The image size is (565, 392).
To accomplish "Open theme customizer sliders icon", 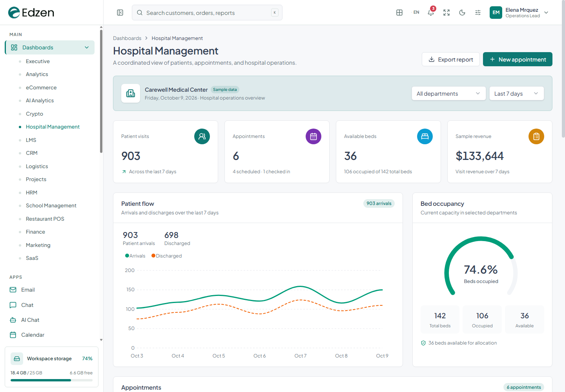I will click(x=478, y=13).
